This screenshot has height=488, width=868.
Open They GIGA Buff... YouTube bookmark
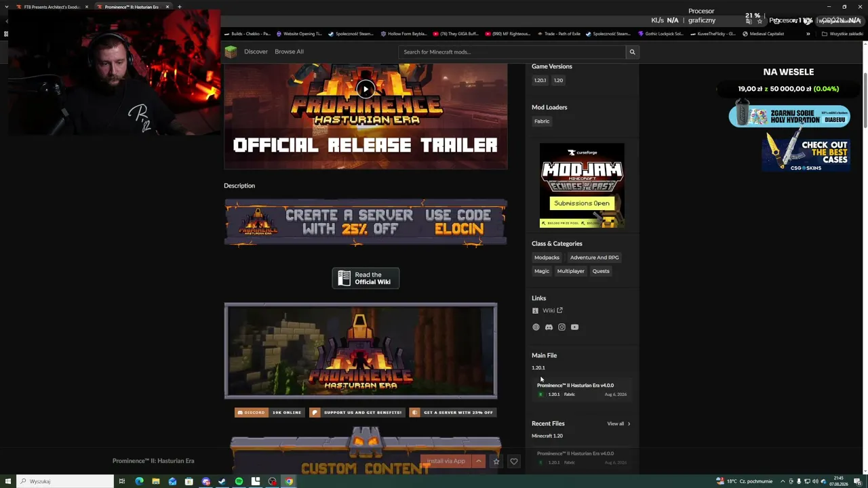(456, 34)
